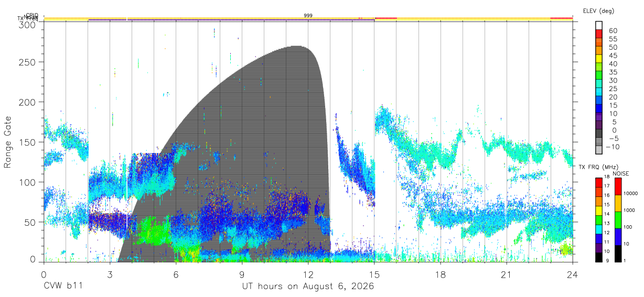Click the '45' label on ELEV color bar
Viewport: 644px width, 297px height.
click(x=613, y=56)
